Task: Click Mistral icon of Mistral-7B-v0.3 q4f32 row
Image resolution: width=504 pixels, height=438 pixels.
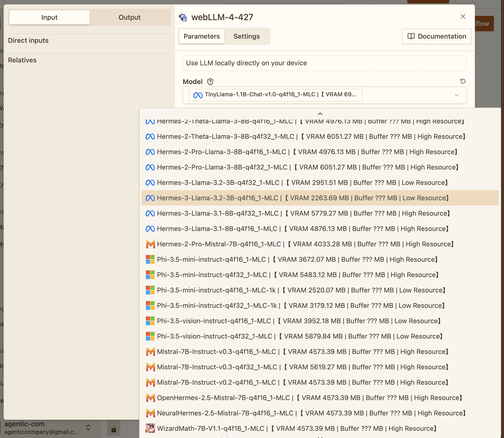Action: (x=150, y=367)
